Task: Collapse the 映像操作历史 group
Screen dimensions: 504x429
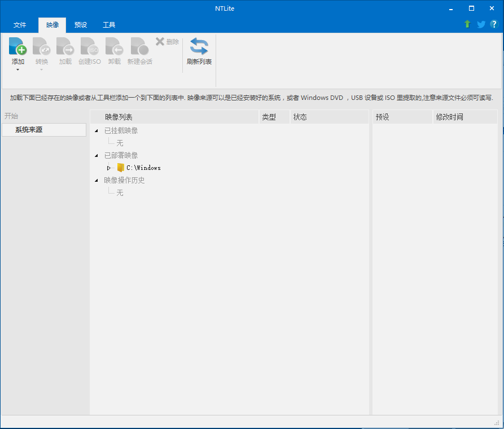Action: pos(96,181)
